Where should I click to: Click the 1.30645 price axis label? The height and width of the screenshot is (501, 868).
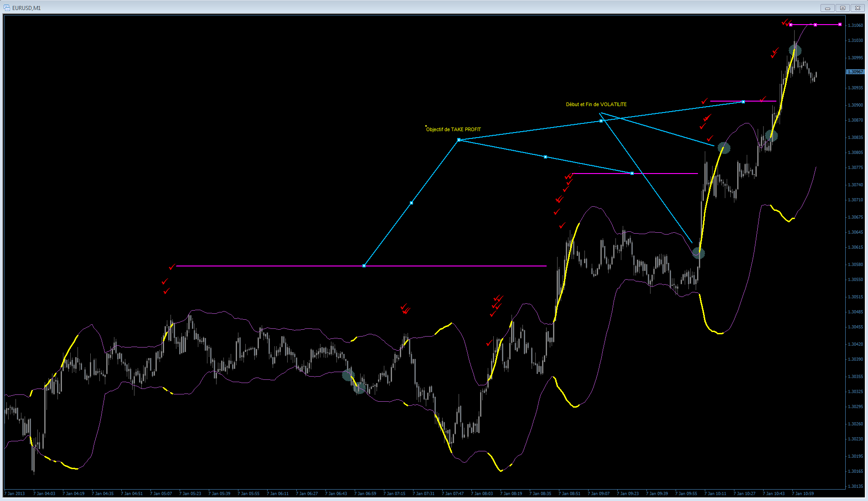click(855, 232)
